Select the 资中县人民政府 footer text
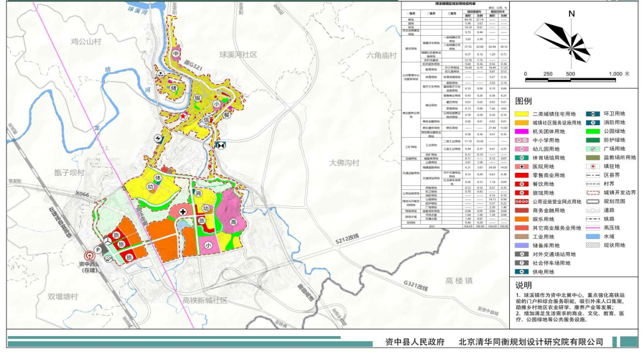Screen dimensions: 644x354 coord(415,341)
